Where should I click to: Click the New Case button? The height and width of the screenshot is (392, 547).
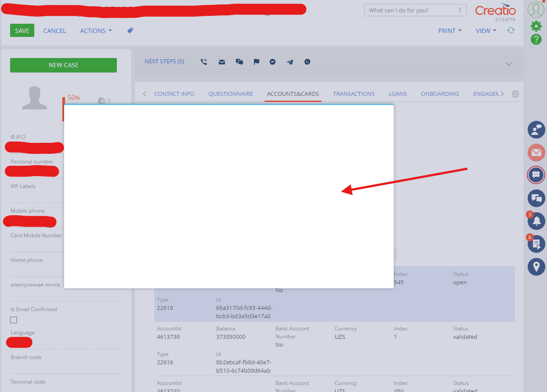(x=63, y=65)
